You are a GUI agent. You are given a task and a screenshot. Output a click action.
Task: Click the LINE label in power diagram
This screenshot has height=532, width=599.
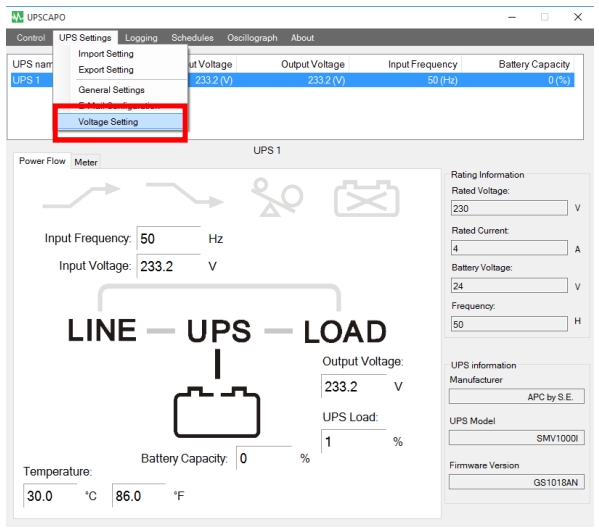pyautogui.click(x=102, y=330)
